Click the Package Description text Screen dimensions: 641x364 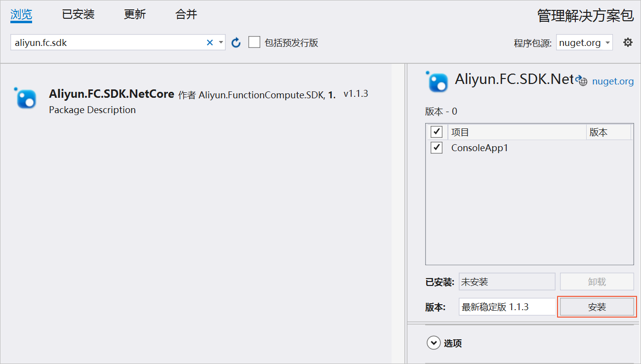pos(92,110)
